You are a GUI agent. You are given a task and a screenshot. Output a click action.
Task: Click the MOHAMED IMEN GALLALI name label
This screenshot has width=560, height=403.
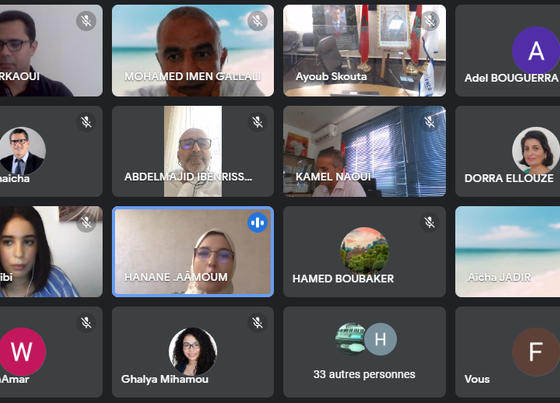pyautogui.click(x=192, y=76)
